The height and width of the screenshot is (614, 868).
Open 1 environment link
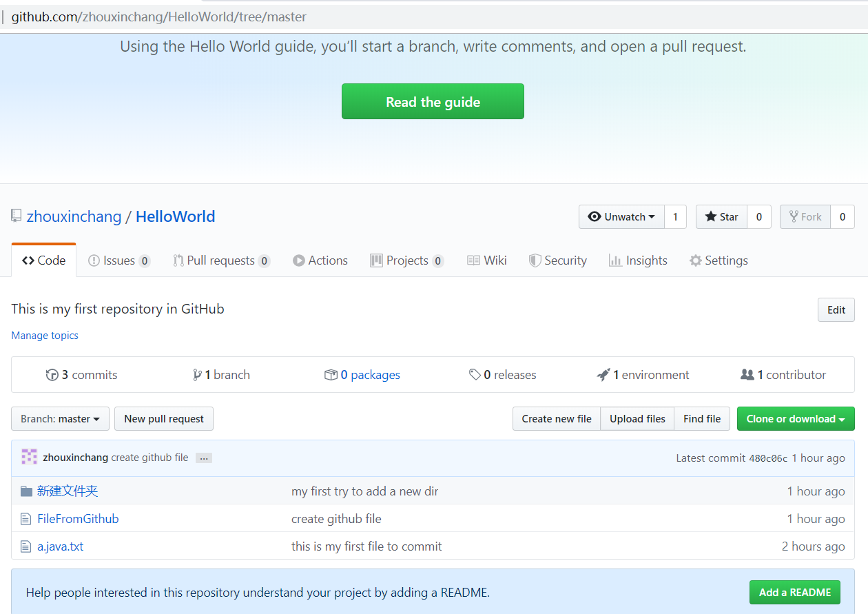tap(643, 375)
